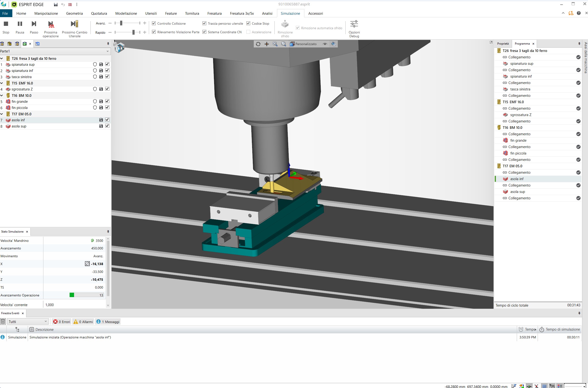Collapse the T15 EMF 16.0 group
Viewport: 588px width, 388px height.
2,83
